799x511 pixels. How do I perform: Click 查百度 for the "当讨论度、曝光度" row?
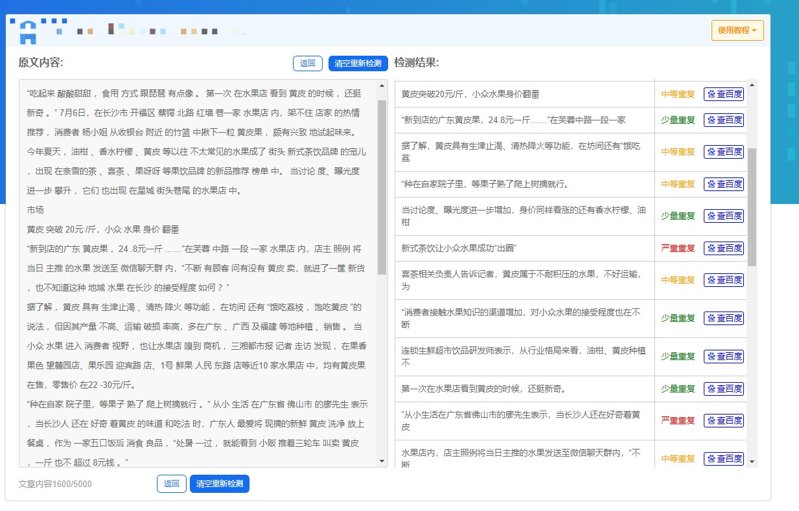click(x=723, y=215)
